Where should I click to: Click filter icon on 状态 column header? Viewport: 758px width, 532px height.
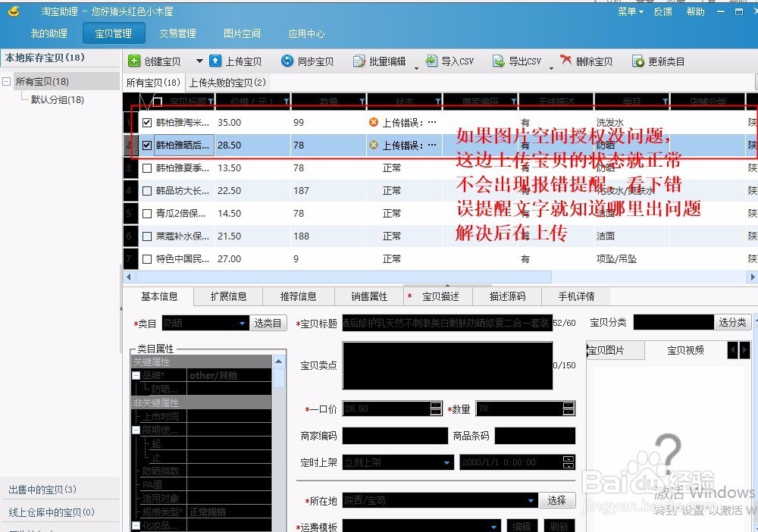(x=438, y=102)
